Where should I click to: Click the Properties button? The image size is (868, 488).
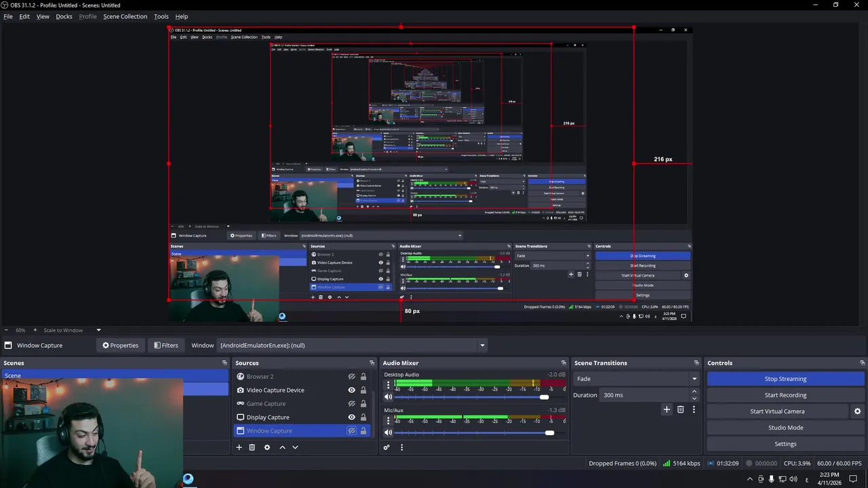pyautogui.click(x=120, y=345)
